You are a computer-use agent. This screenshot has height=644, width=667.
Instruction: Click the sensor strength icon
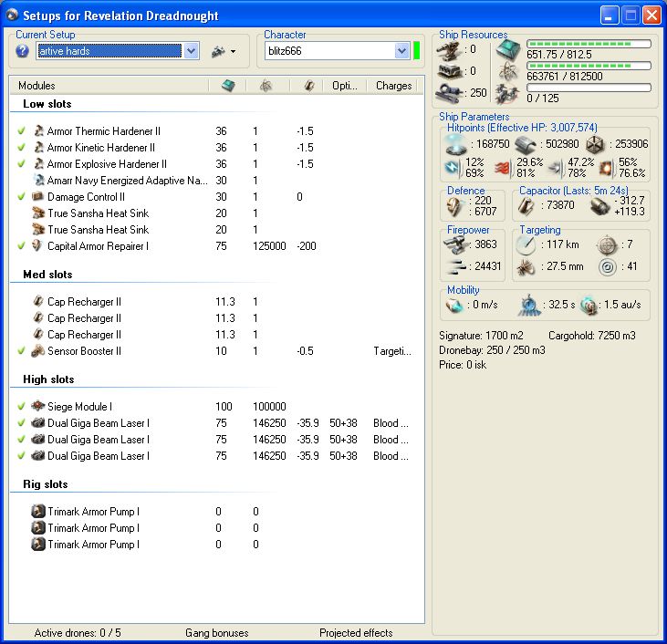pyautogui.click(x=607, y=267)
